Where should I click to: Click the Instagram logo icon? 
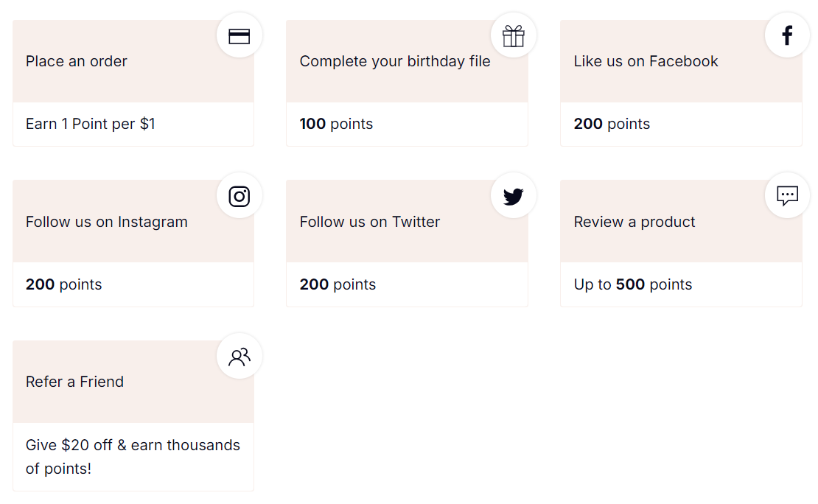click(x=240, y=196)
